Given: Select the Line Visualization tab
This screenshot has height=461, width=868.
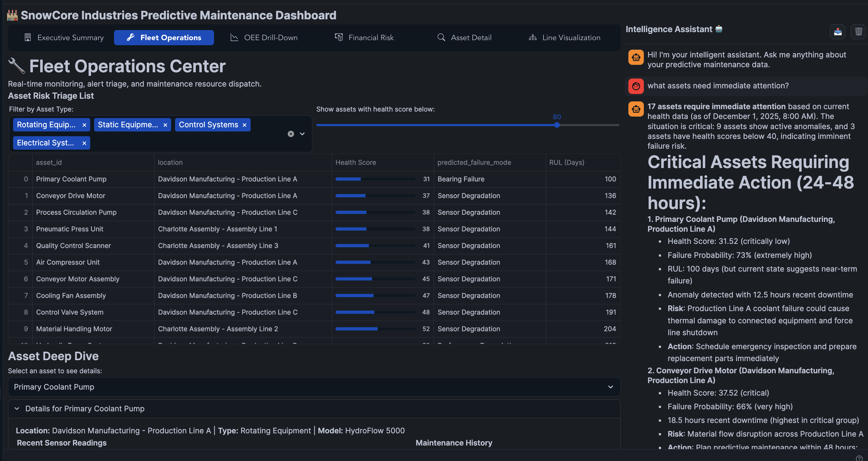Looking at the screenshot, I should pos(564,38).
